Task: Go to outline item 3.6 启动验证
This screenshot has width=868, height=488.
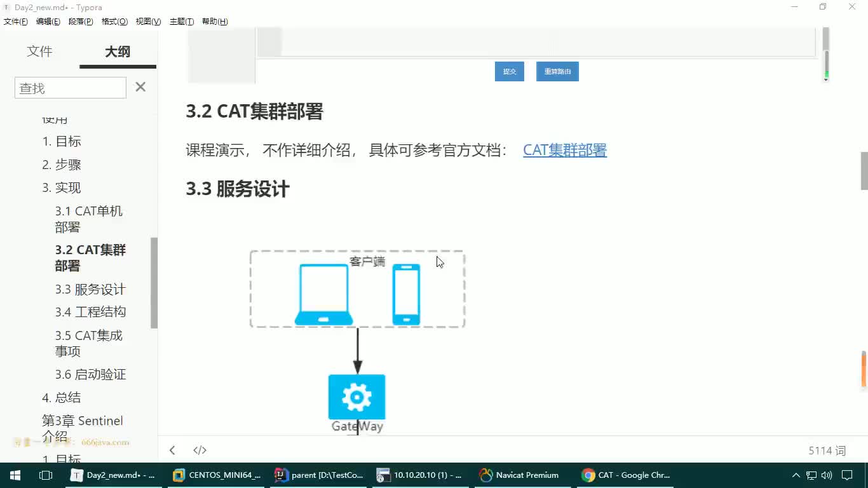Action: (x=90, y=374)
